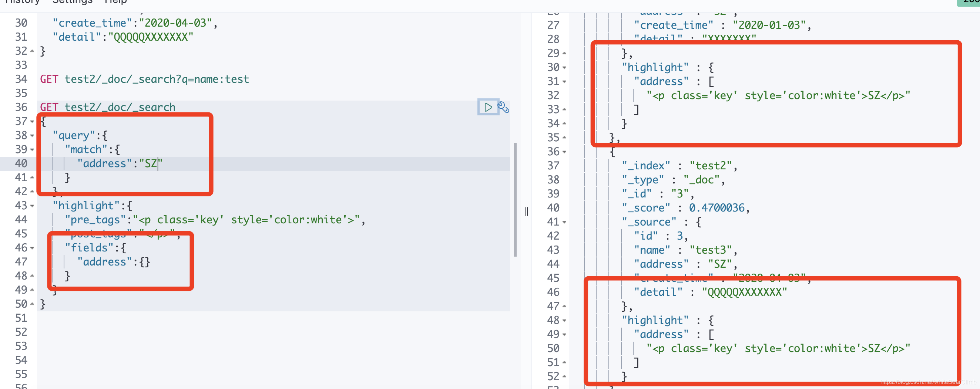
Task: Fold response "_source" block at line 41
Action: 564,222
